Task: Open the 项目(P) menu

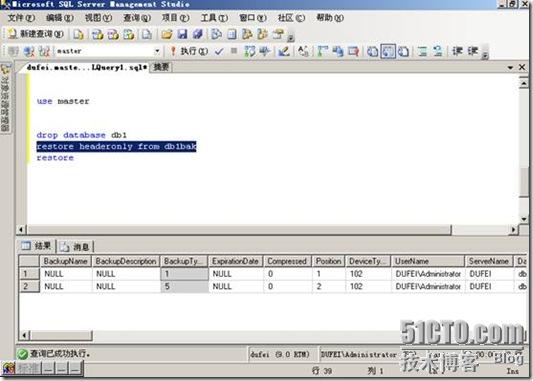Action: pyautogui.click(x=176, y=18)
